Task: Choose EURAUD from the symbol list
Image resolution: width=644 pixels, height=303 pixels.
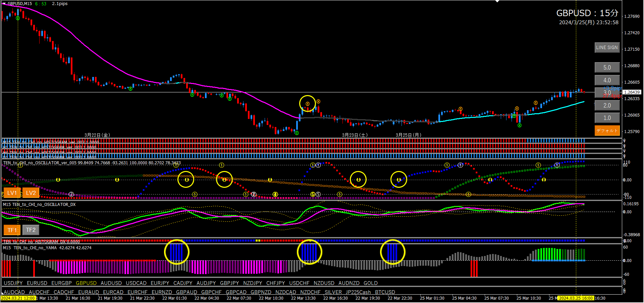Action: [89, 292]
